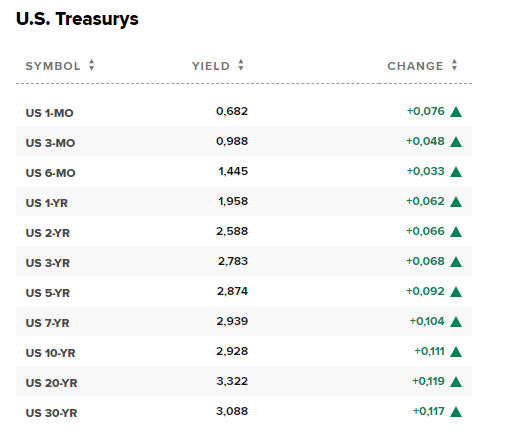The width and height of the screenshot is (520, 435).
Task: Click the SYMBOL column header label
Action: tap(53, 66)
